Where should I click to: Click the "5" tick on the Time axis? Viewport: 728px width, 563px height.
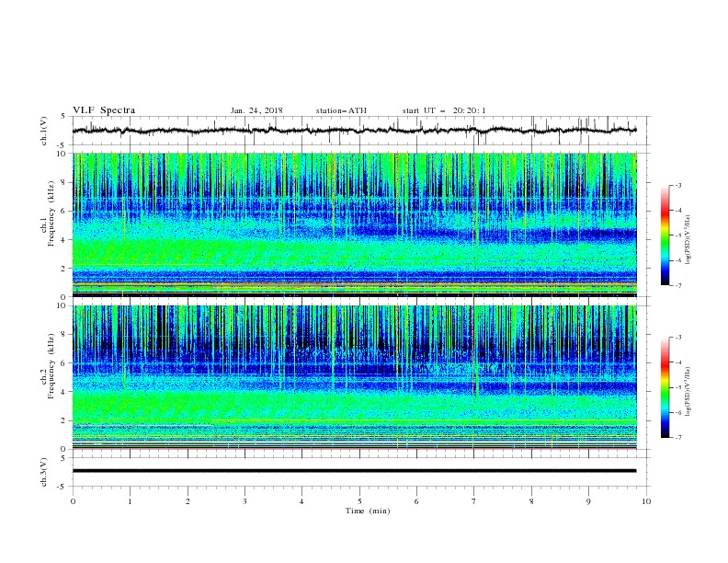(x=359, y=501)
